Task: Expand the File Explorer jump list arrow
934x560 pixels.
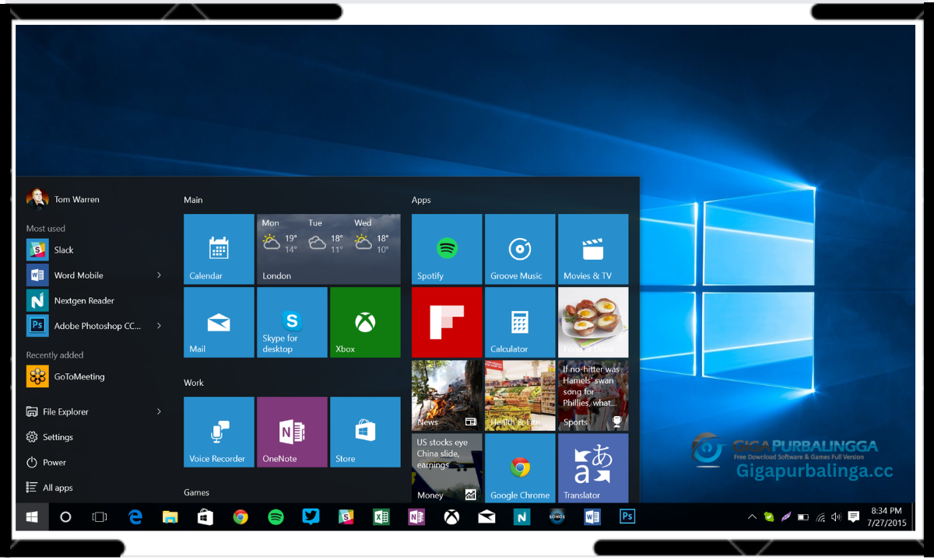Action: (159, 411)
